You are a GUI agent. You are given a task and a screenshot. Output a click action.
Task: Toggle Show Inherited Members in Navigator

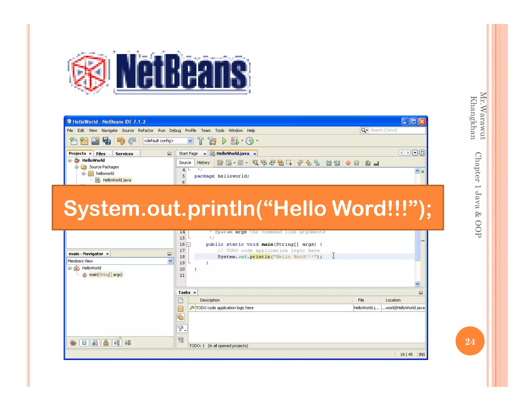[73, 343]
